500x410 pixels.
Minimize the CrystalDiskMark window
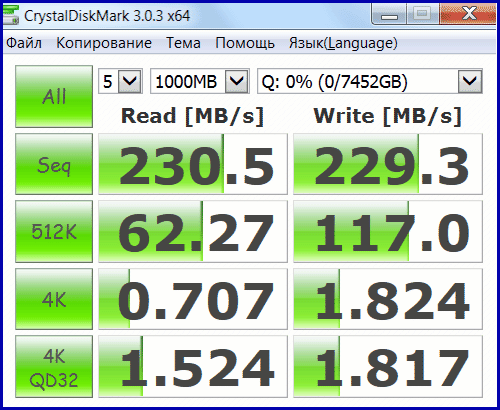click(x=389, y=14)
